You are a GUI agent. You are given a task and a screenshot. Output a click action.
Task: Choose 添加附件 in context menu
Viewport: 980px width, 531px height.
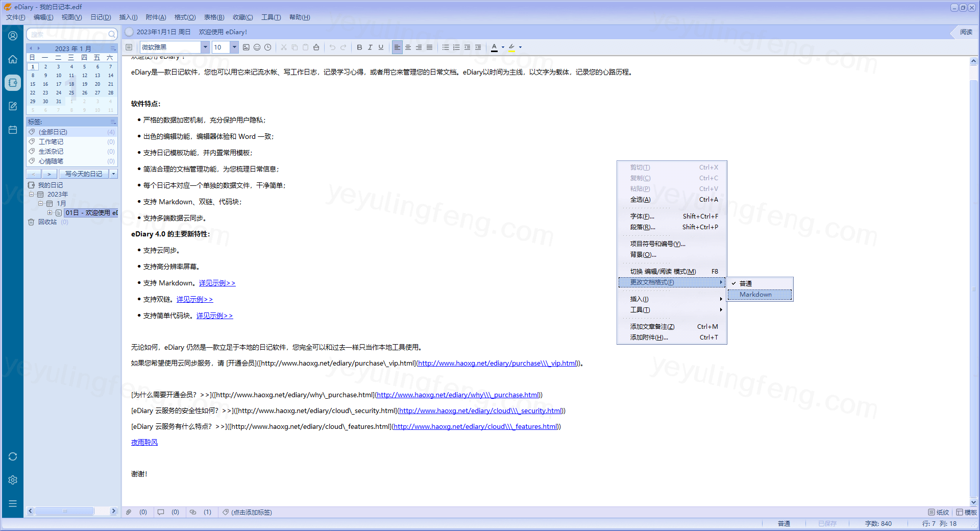(x=672, y=337)
